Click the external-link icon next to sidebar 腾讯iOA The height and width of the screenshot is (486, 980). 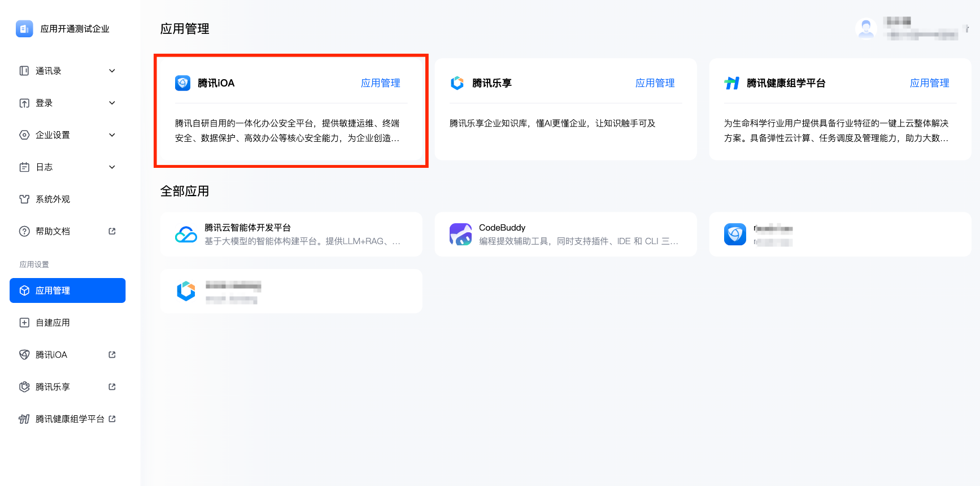coord(112,355)
